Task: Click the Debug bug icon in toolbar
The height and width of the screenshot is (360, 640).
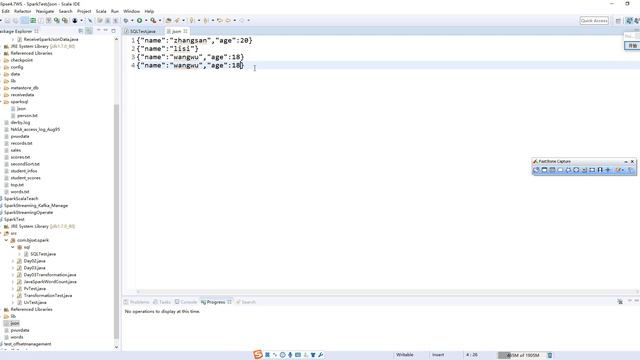Action: [126, 20]
